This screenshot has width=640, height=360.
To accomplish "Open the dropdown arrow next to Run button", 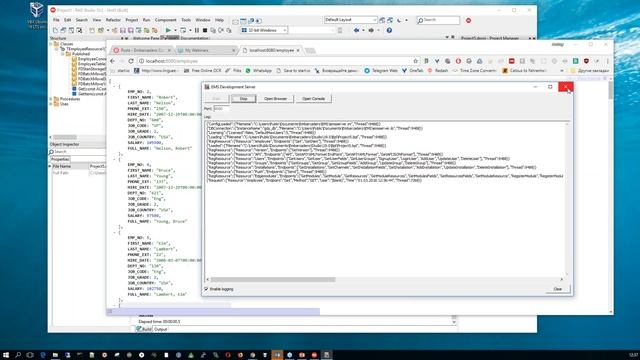I will [x=176, y=30].
